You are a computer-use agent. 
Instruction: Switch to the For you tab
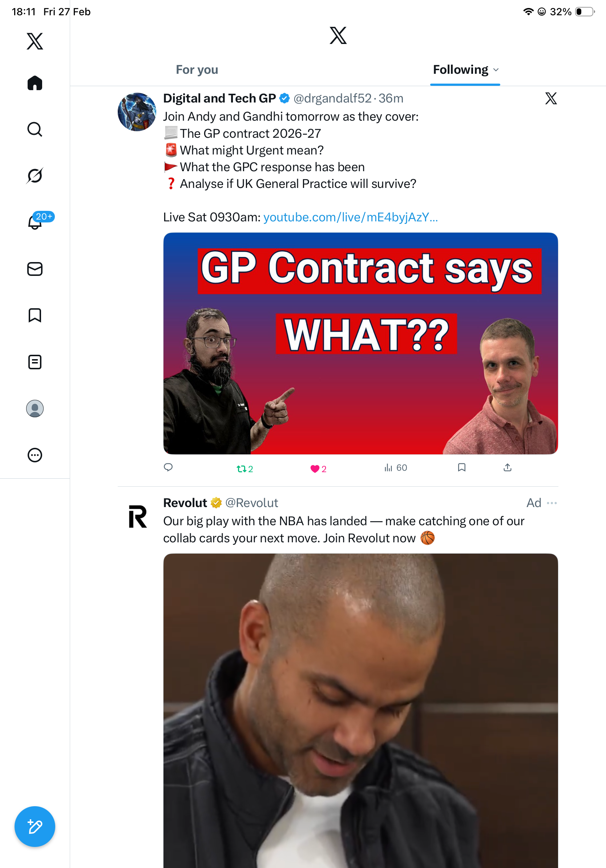pyautogui.click(x=197, y=69)
